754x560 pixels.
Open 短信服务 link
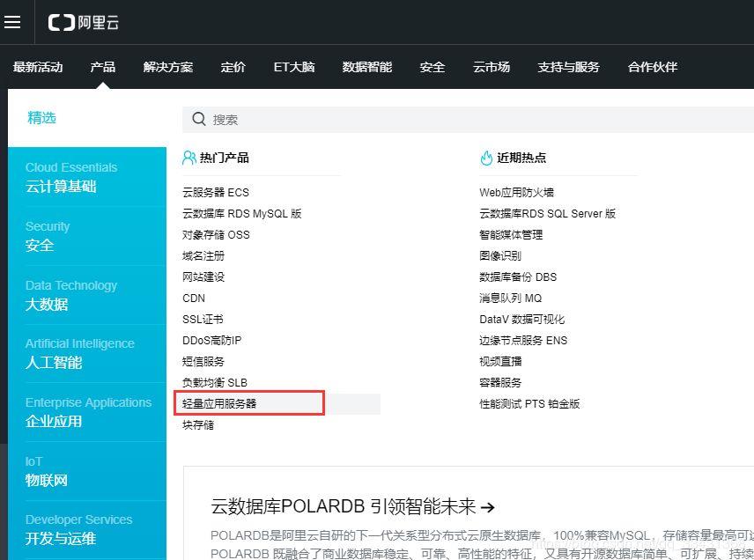pyautogui.click(x=203, y=362)
